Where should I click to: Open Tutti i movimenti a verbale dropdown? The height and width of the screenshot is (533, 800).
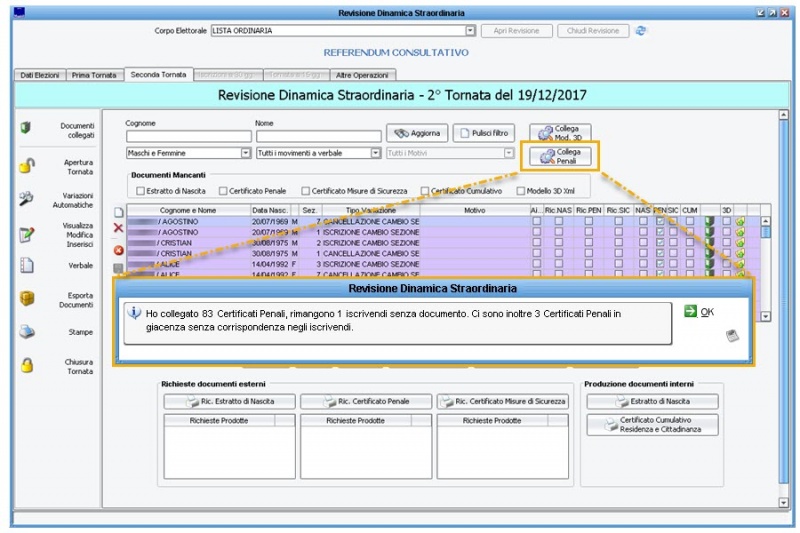(375, 153)
